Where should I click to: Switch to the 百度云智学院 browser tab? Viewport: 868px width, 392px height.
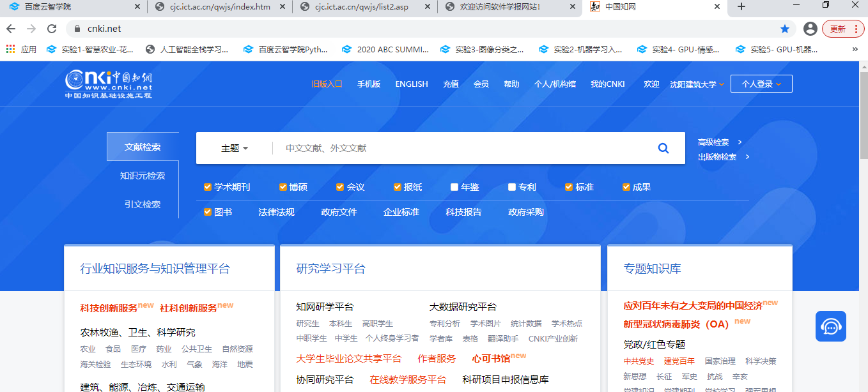pyautogui.click(x=70, y=6)
